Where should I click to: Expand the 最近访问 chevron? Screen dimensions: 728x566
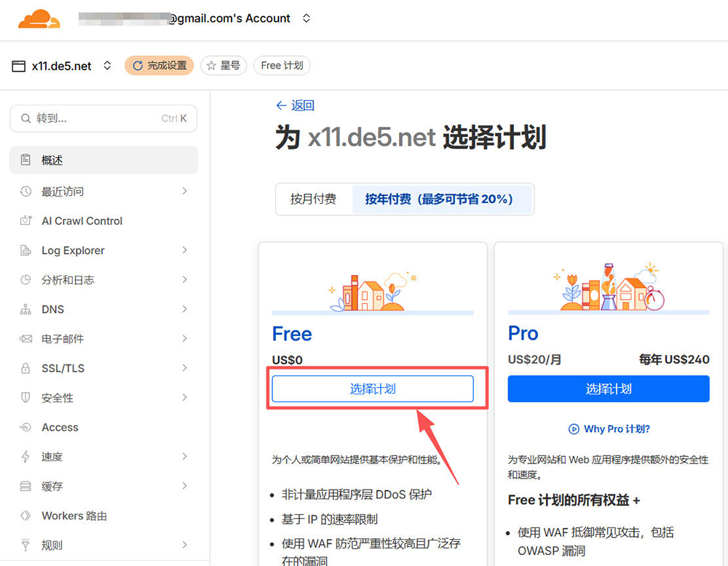point(184,191)
